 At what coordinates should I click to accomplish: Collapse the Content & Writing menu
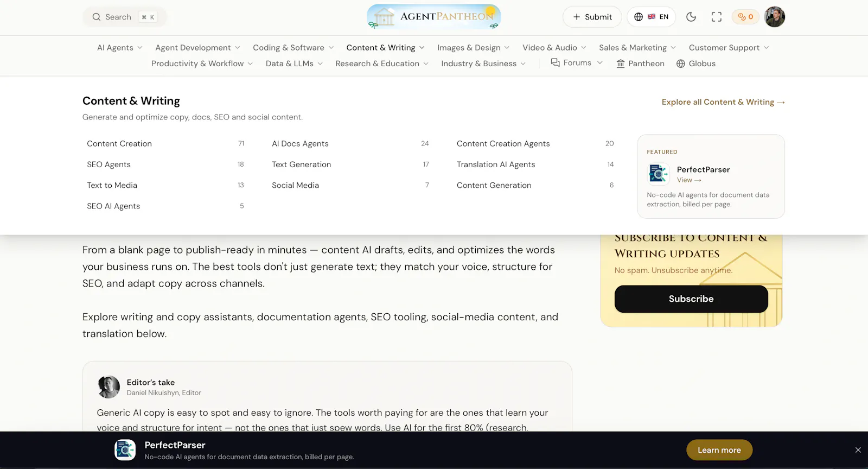click(385, 48)
